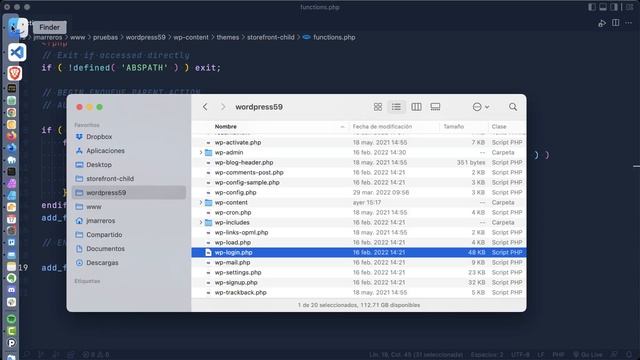Switch Finder to icon view
This screenshot has height=360, width=640.
click(x=378, y=107)
